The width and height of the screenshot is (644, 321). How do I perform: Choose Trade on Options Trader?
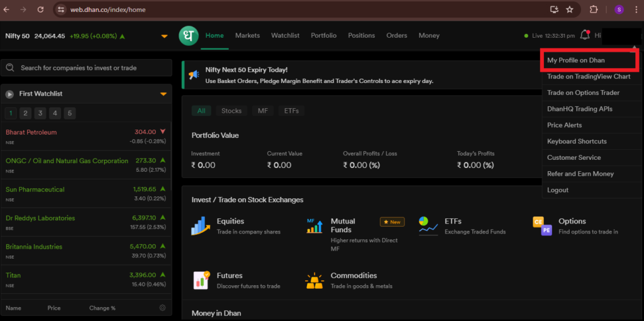(x=591, y=93)
